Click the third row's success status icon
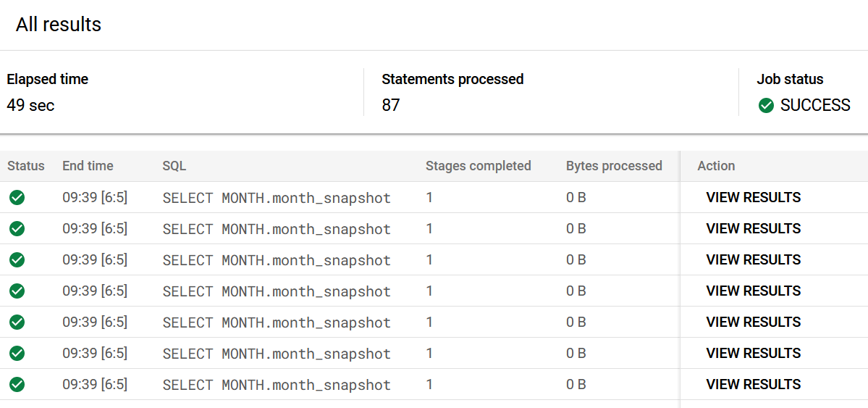The width and height of the screenshot is (868, 408). click(17, 259)
